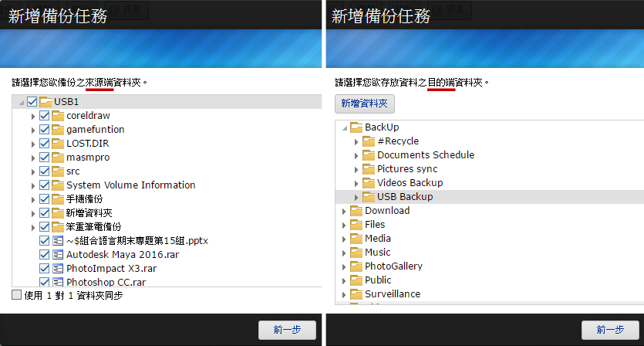The width and height of the screenshot is (644, 346).
Task: Click the coreldraw folder icon
Action: [58, 116]
